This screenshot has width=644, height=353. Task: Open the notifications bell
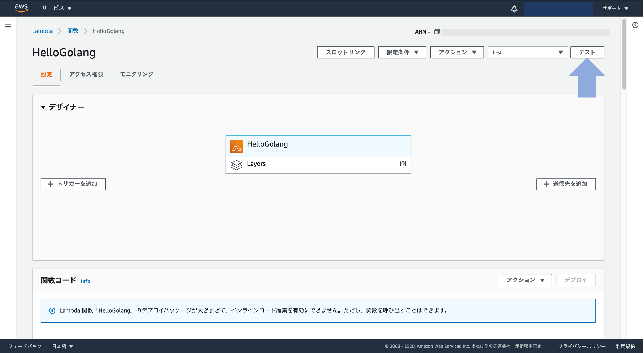[514, 9]
